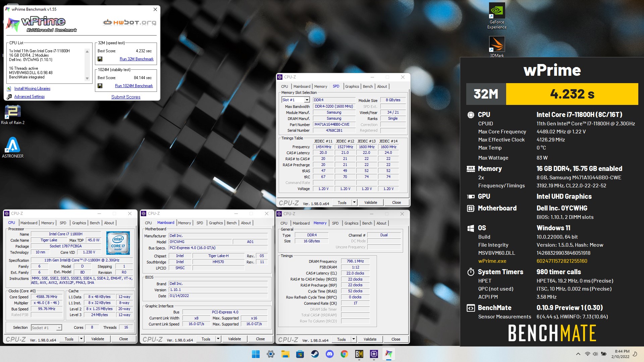The height and width of the screenshot is (362, 644).
Task: Open the Windows Start menu
Action: coord(256,354)
